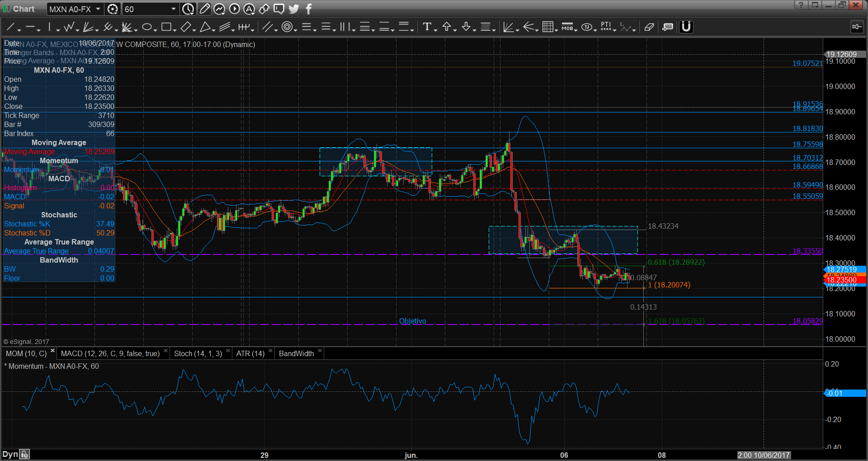The width and height of the screenshot is (868, 461).
Task: Select the triangle drawing tool
Action: [205, 27]
